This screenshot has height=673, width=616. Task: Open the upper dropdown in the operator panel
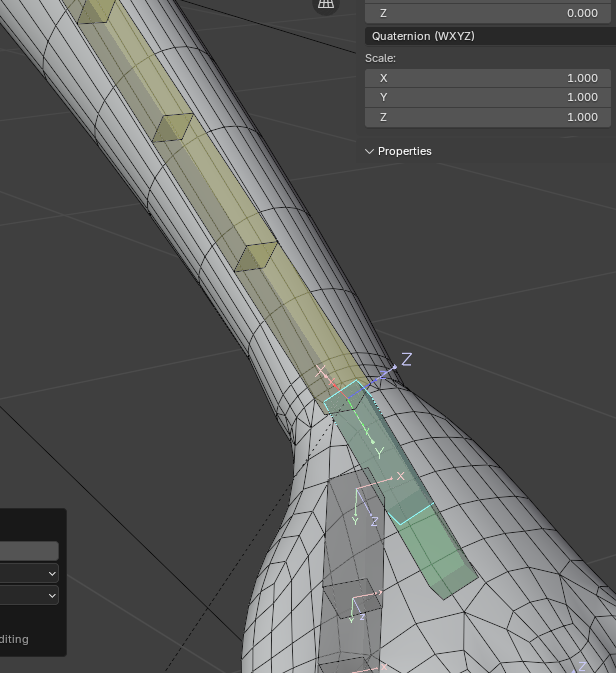click(x=29, y=573)
